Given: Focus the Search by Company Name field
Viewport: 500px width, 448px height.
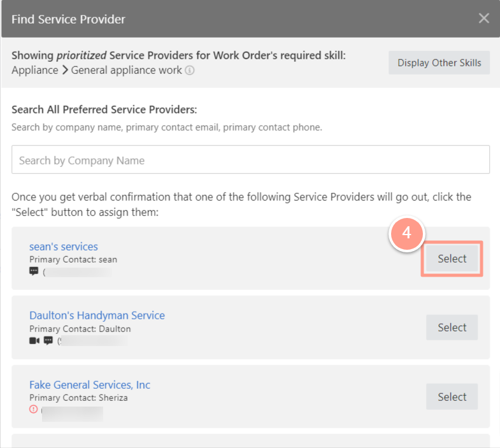Looking at the screenshot, I should point(251,159).
